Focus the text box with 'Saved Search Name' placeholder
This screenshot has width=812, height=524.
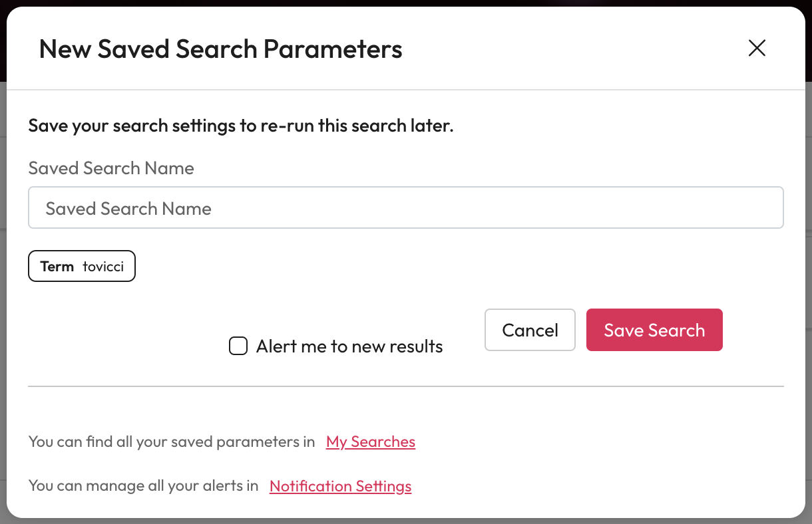point(405,208)
